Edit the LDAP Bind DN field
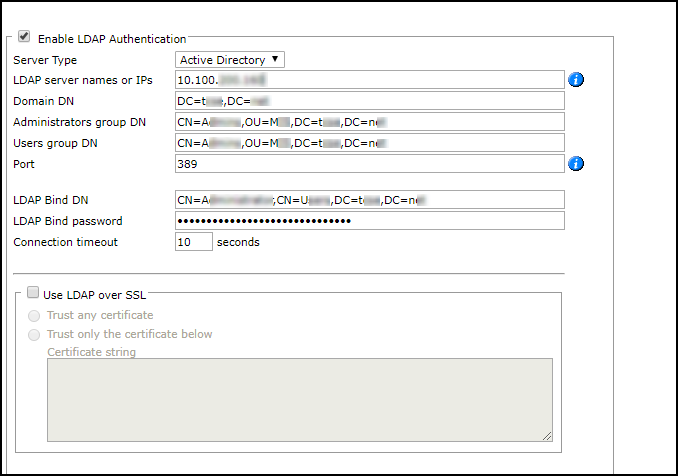 click(370, 200)
